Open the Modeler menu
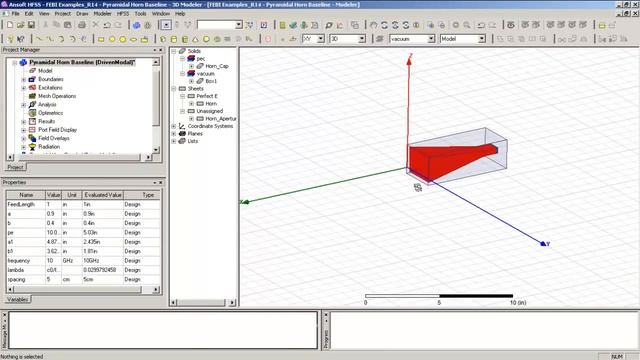The image size is (640, 360). click(x=102, y=13)
